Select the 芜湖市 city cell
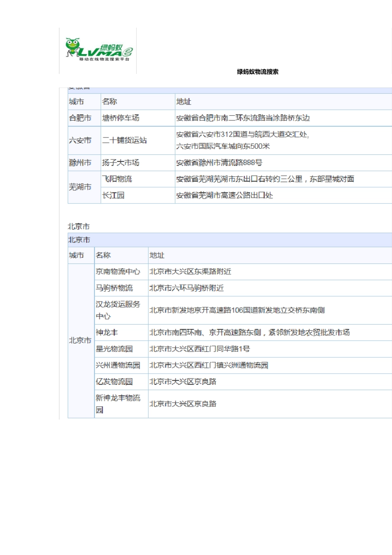This screenshot has width=392, height=555. click(x=80, y=187)
